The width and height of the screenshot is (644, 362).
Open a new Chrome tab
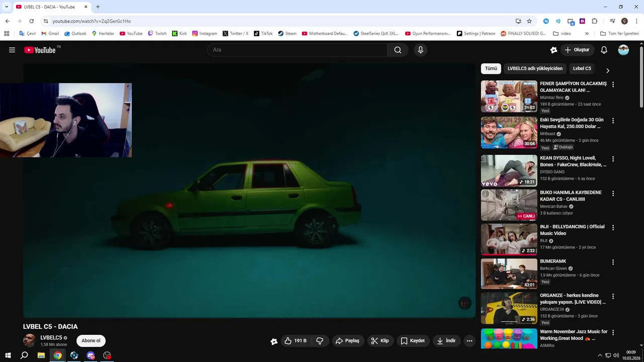[98, 7]
